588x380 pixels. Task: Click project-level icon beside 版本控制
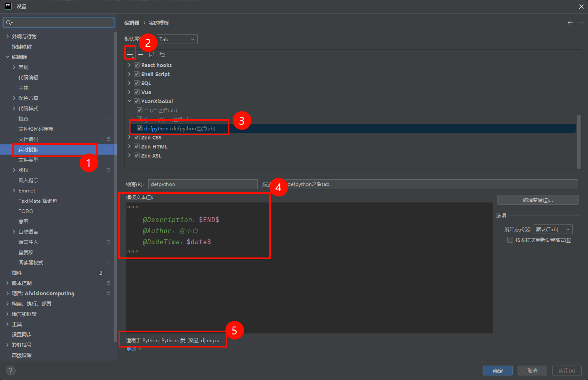pos(108,283)
